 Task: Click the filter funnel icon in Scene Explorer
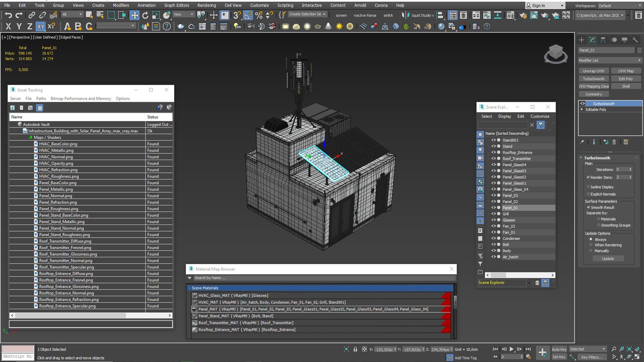541,125
